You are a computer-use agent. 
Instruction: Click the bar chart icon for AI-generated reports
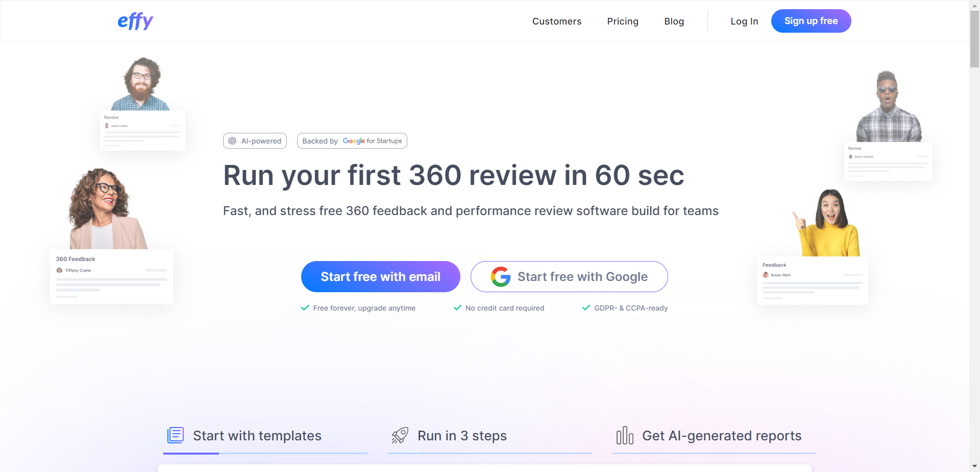tap(625, 435)
